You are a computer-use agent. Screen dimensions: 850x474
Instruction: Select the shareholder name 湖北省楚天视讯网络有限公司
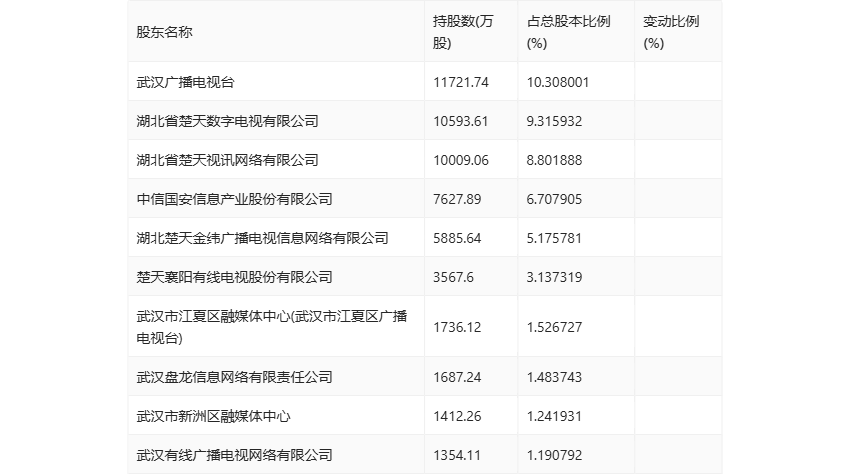[227, 160]
